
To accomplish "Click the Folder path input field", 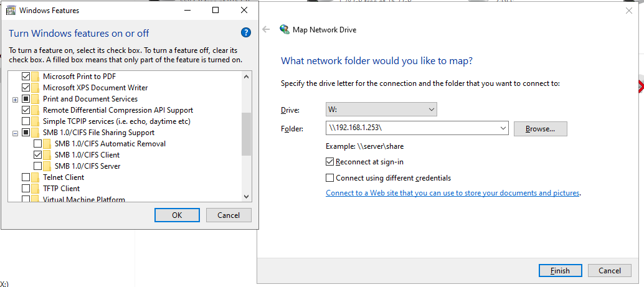I will 411,129.
